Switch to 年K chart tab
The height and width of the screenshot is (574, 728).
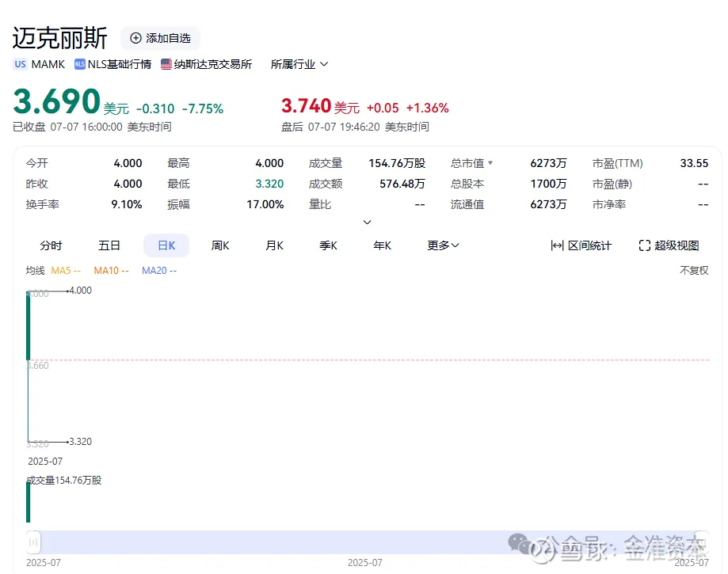[382, 245]
